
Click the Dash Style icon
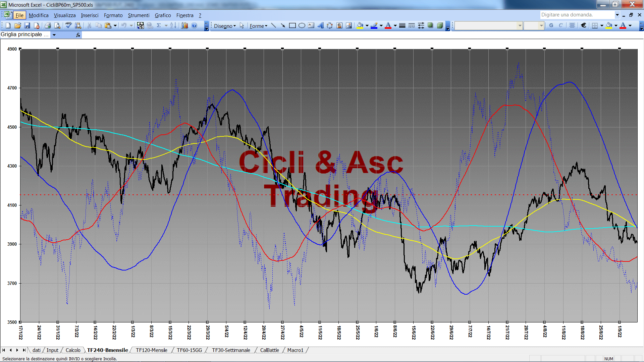coord(412,25)
